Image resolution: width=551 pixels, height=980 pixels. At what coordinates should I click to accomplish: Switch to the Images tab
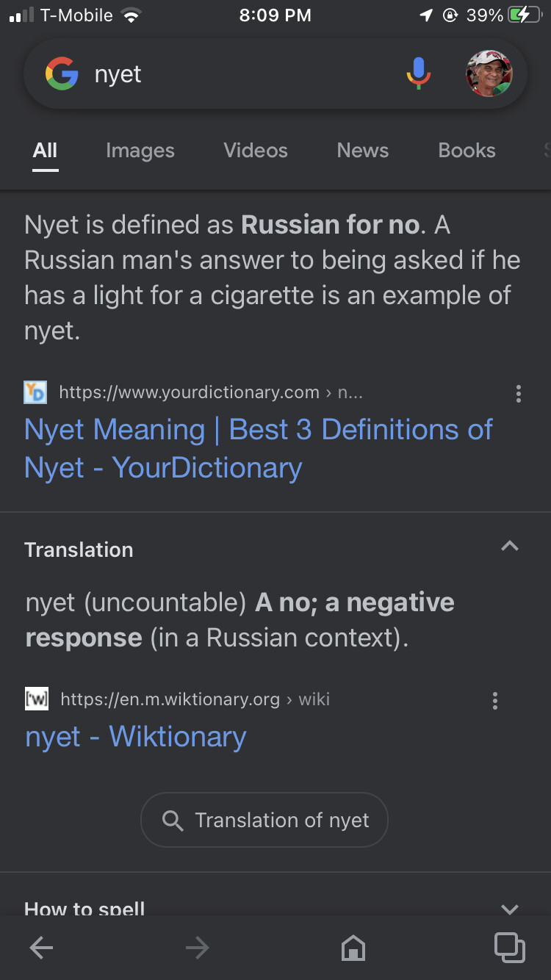[140, 151]
